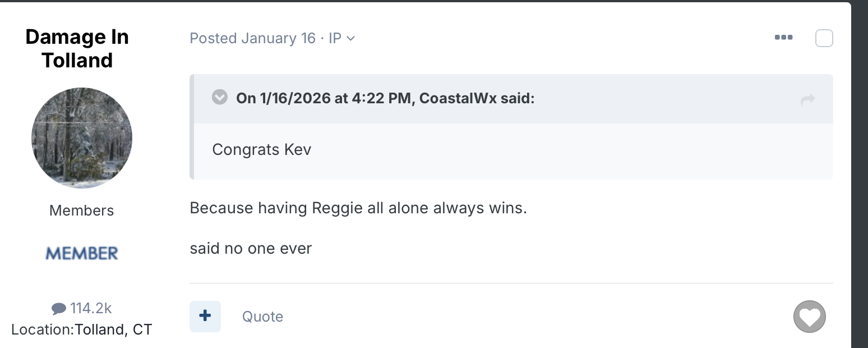Jump to original post via arrow icon

point(807,100)
